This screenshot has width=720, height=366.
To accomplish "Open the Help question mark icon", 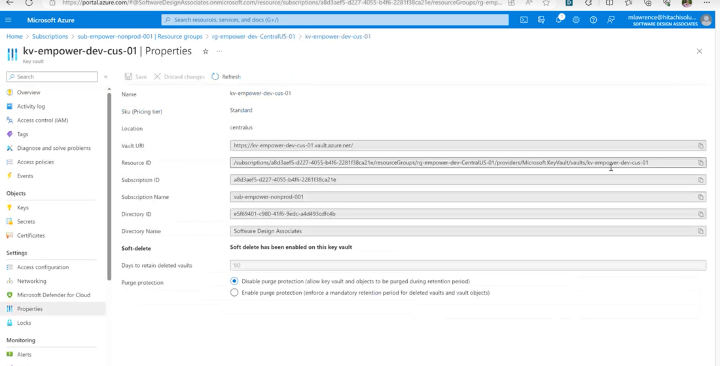I will point(593,20).
